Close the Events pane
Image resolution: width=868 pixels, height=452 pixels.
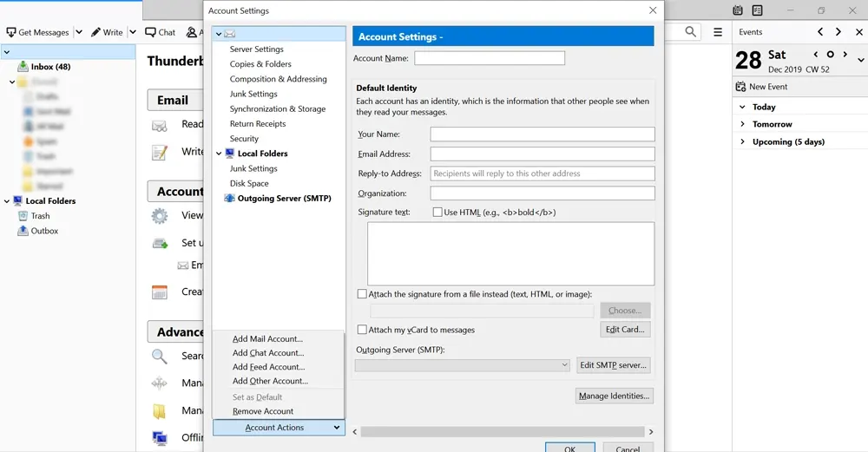point(859,32)
